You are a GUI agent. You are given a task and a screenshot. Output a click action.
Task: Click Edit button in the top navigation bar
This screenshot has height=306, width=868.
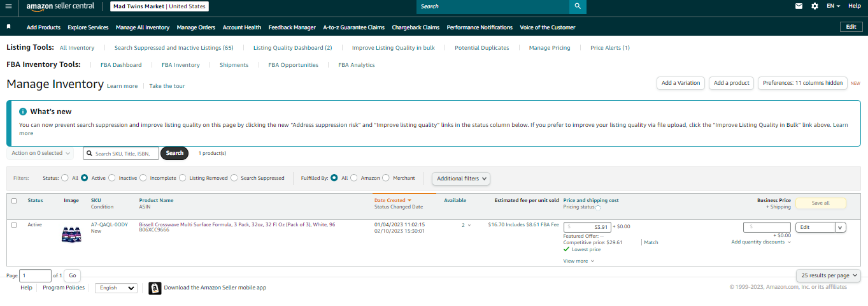click(851, 27)
